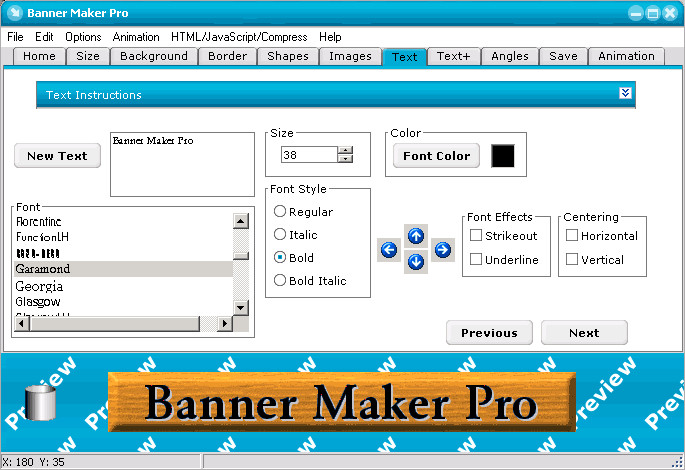Increase font size with up spinner
Image resolution: width=685 pixels, height=470 pixels.
[345, 151]
